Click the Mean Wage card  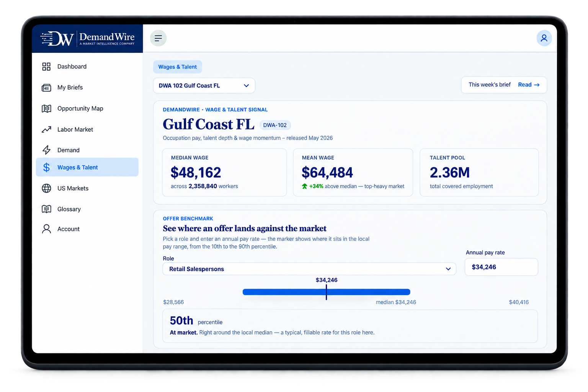(x=353, y=173)
